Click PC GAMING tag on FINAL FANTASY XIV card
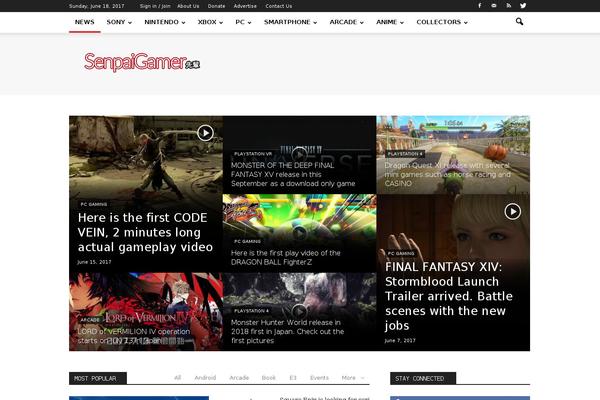 click(x=401, y=253)
